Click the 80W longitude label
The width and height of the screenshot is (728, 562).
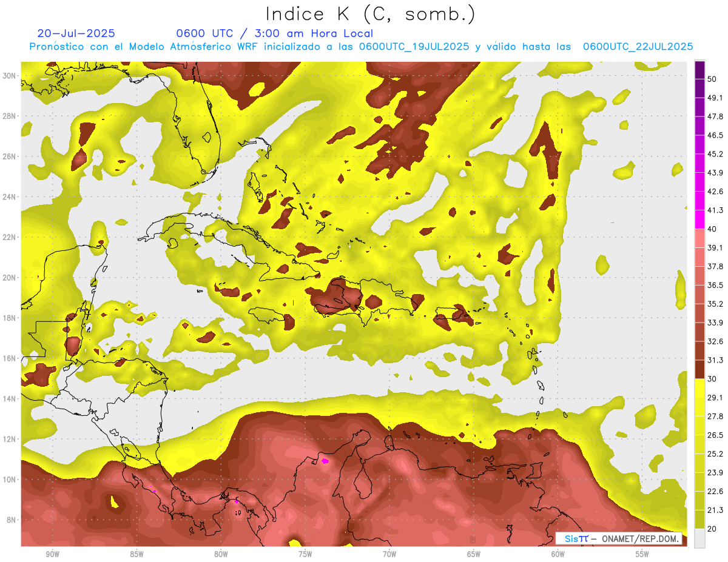(x=221, y=554)
